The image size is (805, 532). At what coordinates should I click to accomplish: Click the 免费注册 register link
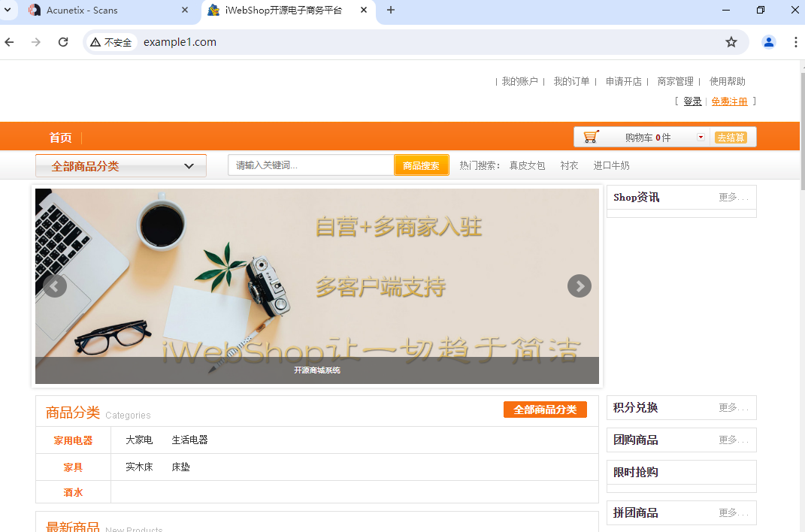pyautogui.click(x=729, y=101)
